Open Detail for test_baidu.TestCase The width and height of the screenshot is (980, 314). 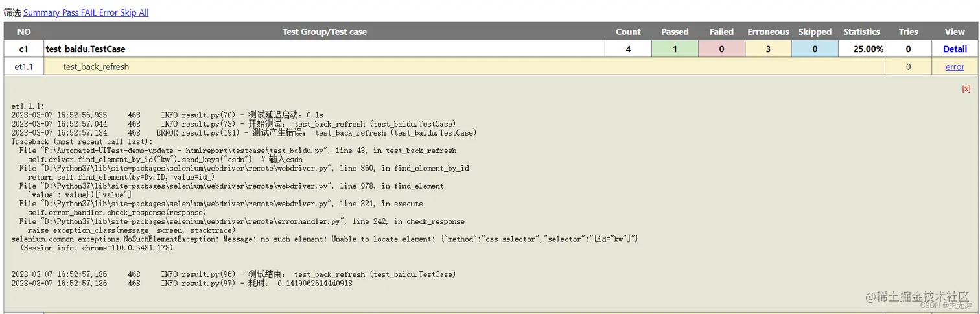[955, 49]
